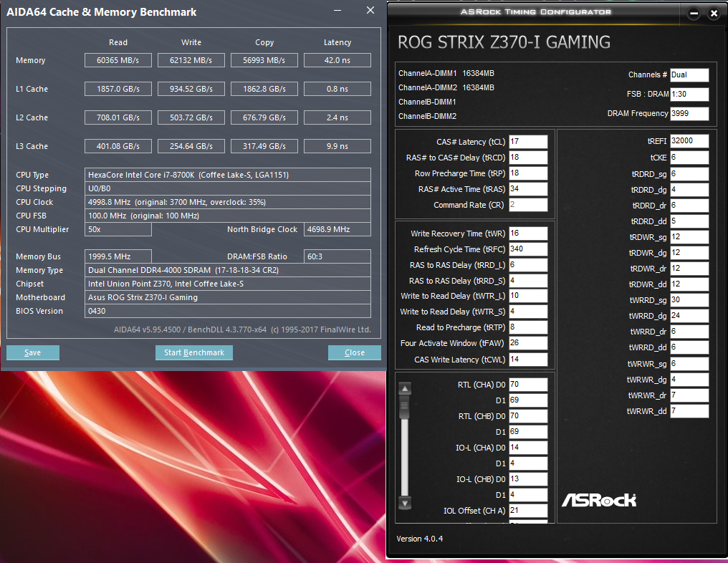The height and width of the screenshot is (563, 728).
Task: Select the RAS# Active Time (tRAS) field
Action: tap(528, 189)
